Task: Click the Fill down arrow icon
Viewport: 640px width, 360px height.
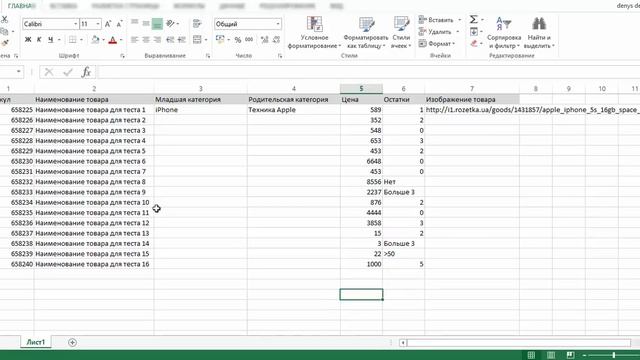Action: click(x=473, y=31)
